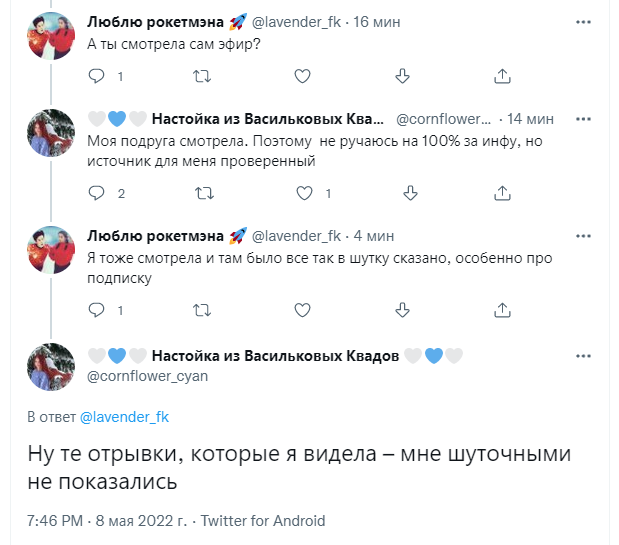
Task: Open the @lavender_fk mention link in the reply
Action: [117, 417]
